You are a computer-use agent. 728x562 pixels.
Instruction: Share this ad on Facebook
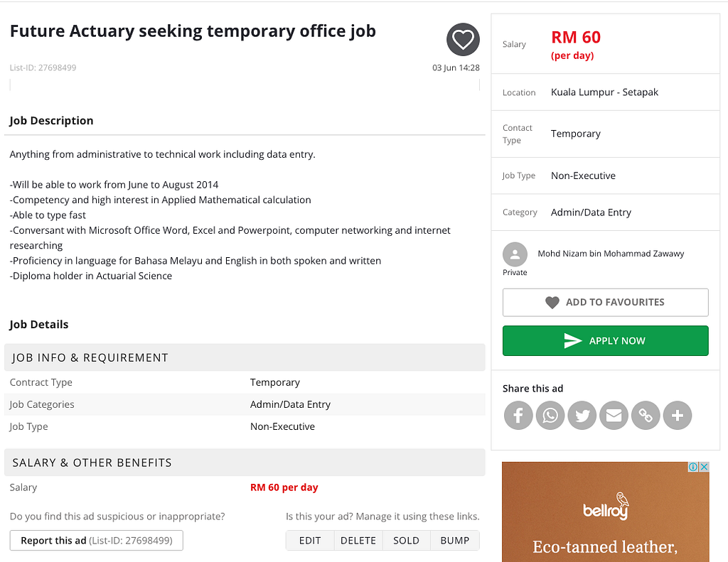[518, 416]
